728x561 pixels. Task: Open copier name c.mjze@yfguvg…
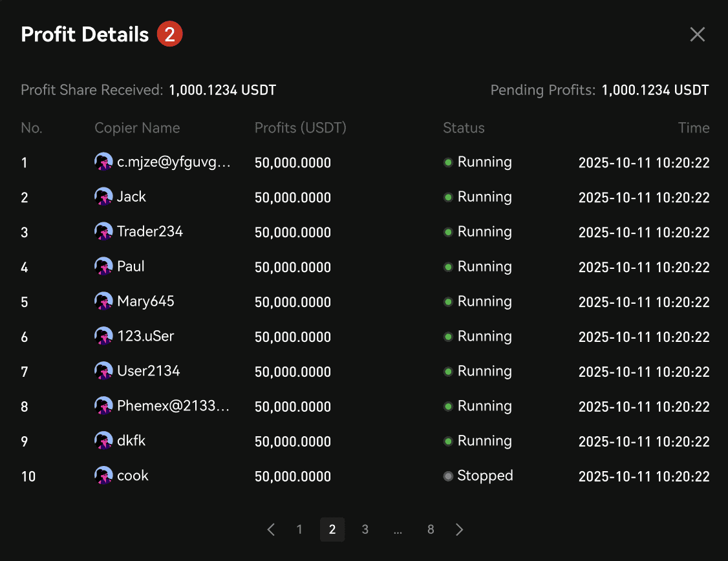coord(173,162)
